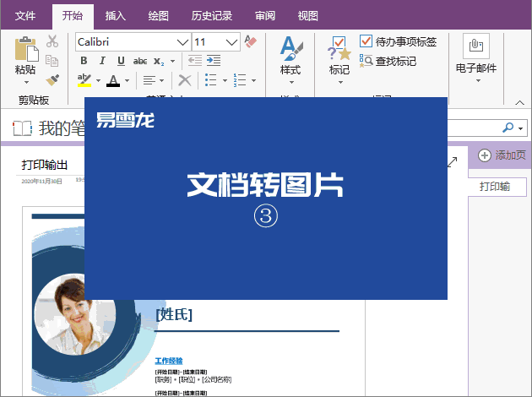Open search scope dropdown arrow
This screenshot has height=397, width=532.
pyautogui.click(x=520, y=128)
